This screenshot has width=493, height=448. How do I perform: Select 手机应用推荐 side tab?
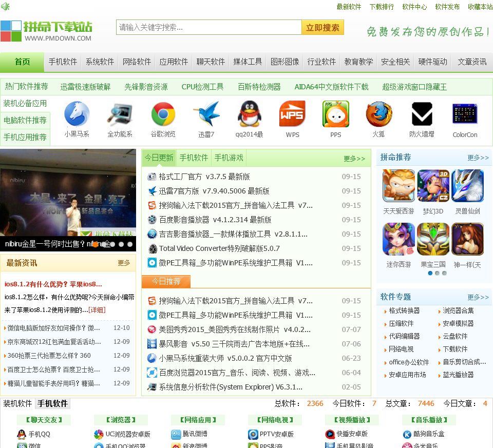25,138
